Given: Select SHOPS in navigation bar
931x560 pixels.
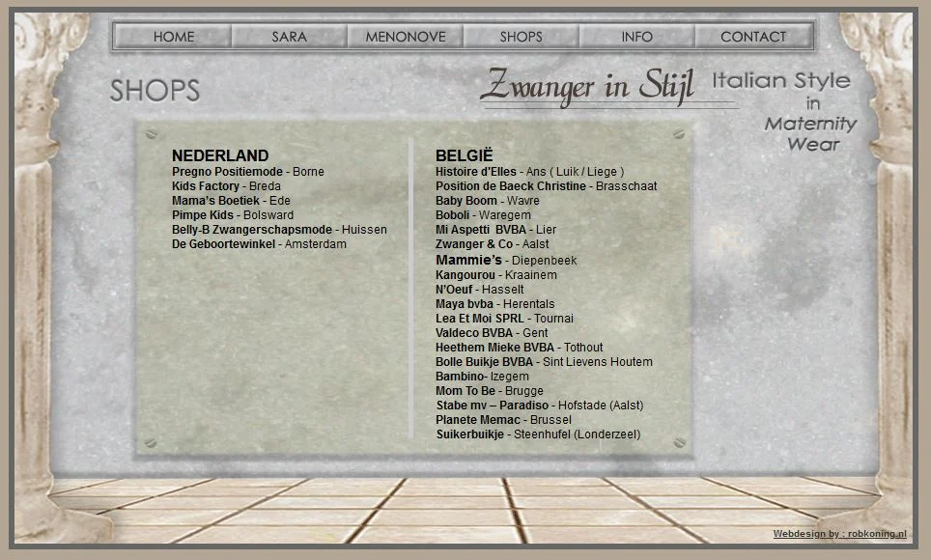Looking at the screenshot, I should [x=521, y=37].
